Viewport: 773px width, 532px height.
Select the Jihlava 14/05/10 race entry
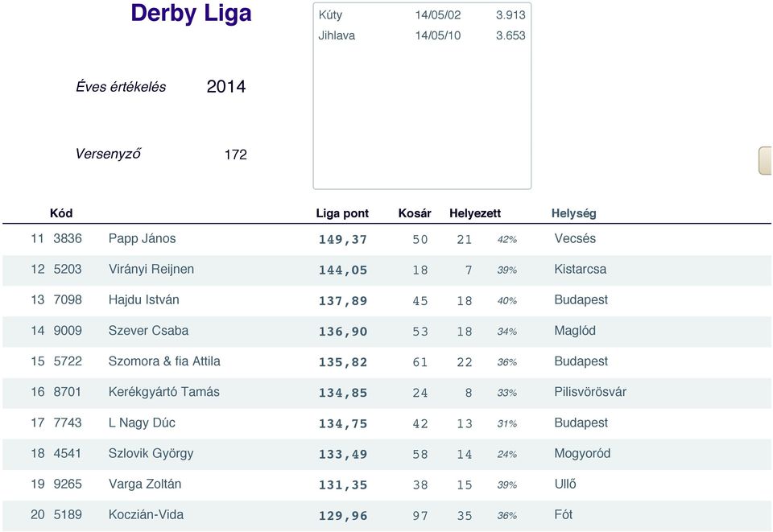point(422,36)
